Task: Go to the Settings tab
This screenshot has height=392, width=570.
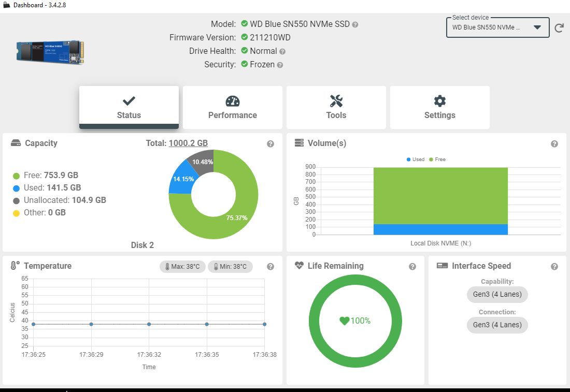Action: pyautogui.click(x=440, y=107)
